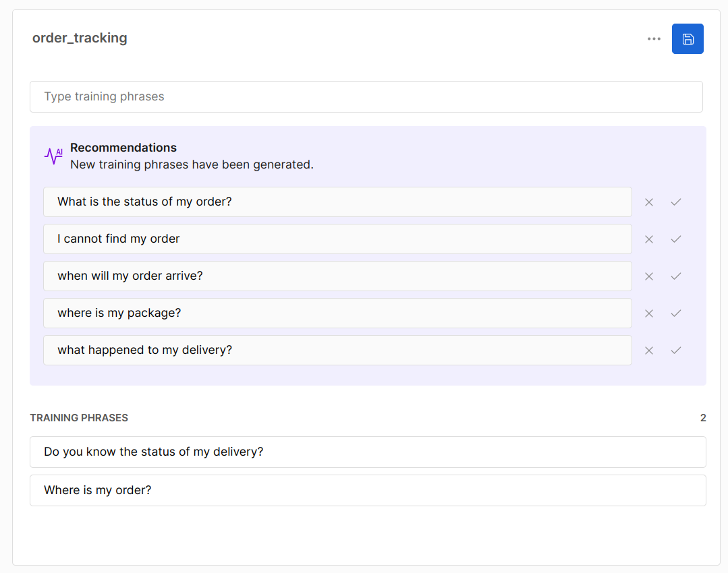Accept "where is my package?" with checkmark

point(676,313)
